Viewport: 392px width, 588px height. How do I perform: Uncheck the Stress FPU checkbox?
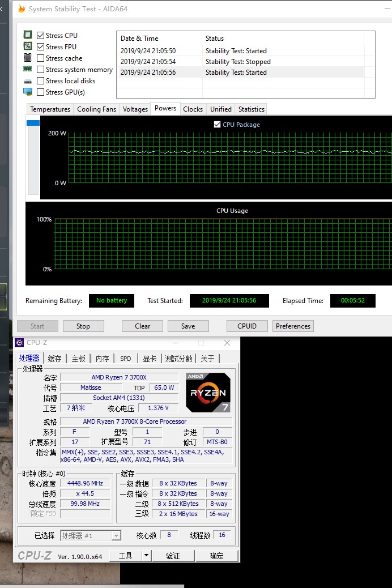tap(41, 47)
